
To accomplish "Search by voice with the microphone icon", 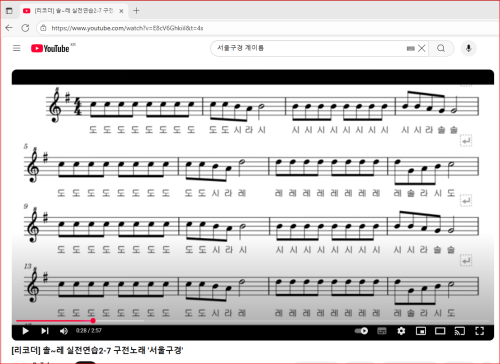I will coord(469,48).
